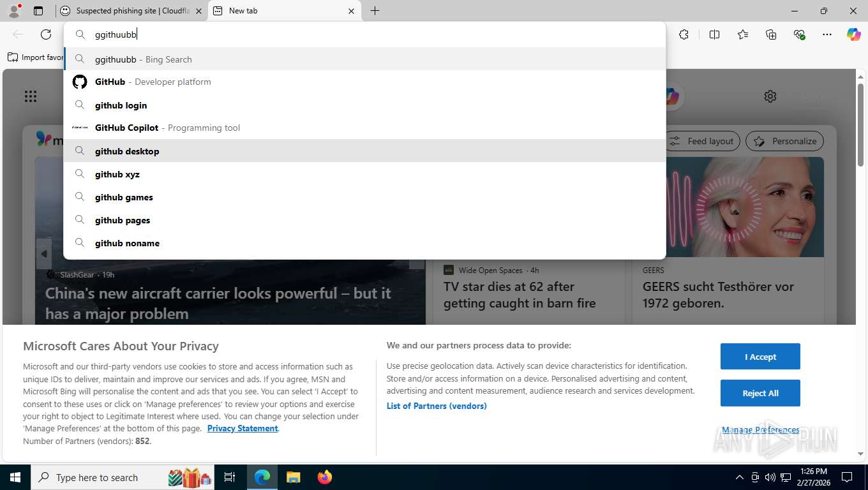Viewport: 868px width, 490px height.
Task: Toggle the split screen icon
Action: pos(714,34)
